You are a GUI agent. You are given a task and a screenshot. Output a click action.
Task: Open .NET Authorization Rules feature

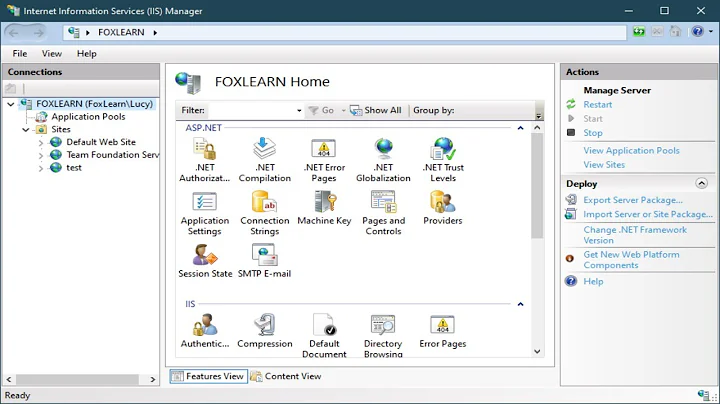(204, 160)
